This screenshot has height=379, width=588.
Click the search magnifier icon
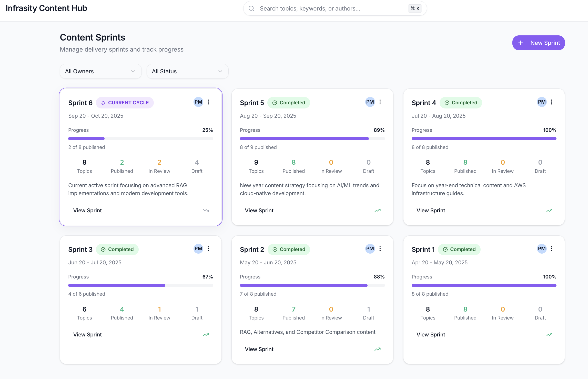(251, 8)
